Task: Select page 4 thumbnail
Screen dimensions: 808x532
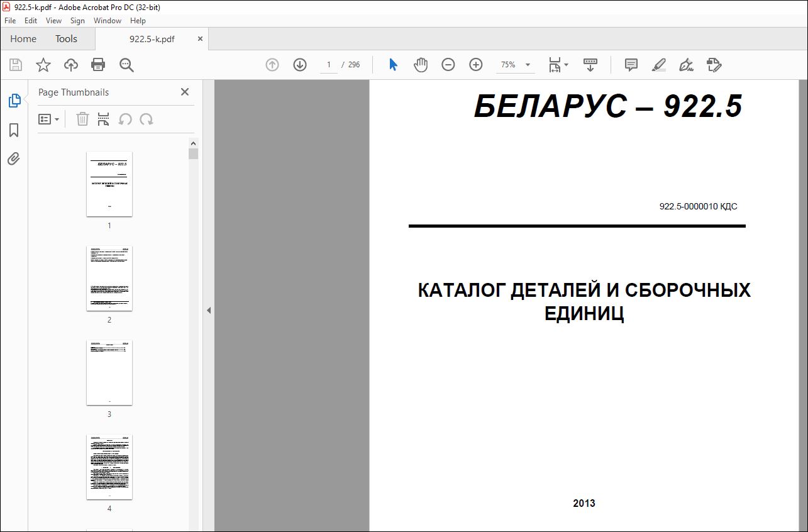Action: click(x=109, y=467)
